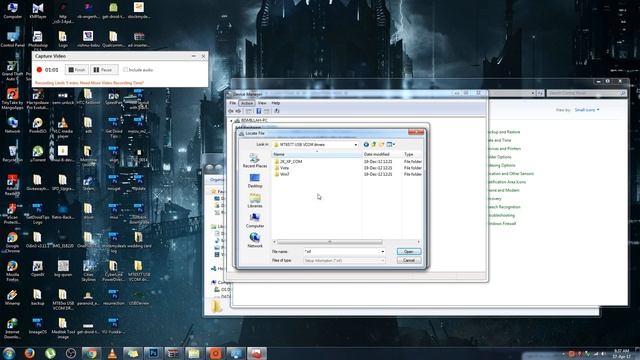Viewport: 640px width, 360px height.
Task: Open TinyTake by MangoApps desktop icon
Action: (x=12, y=98)
